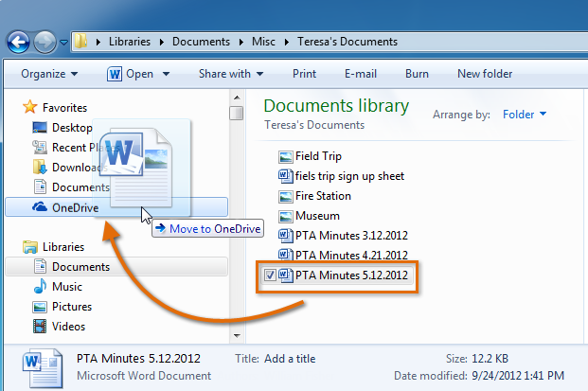
Task: Expand arrow after Libraries in address bar
Action: click(x=162, y=42)
